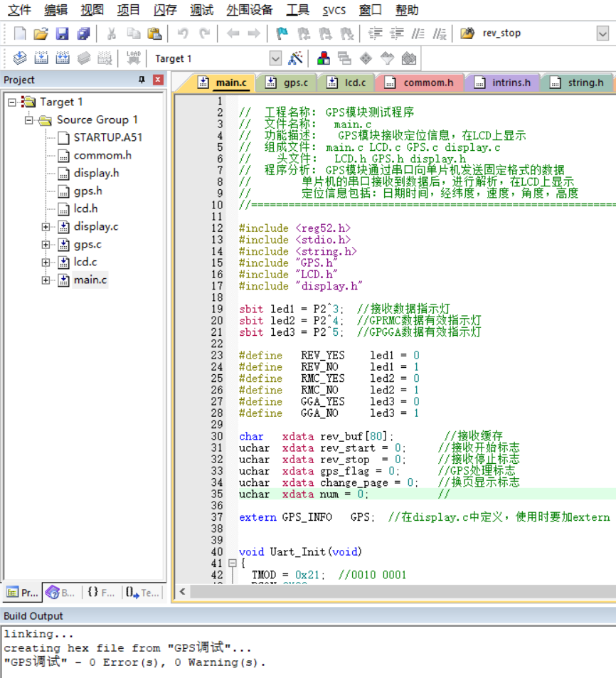Expand the lcd.c tree node

[x=46, y=262]
